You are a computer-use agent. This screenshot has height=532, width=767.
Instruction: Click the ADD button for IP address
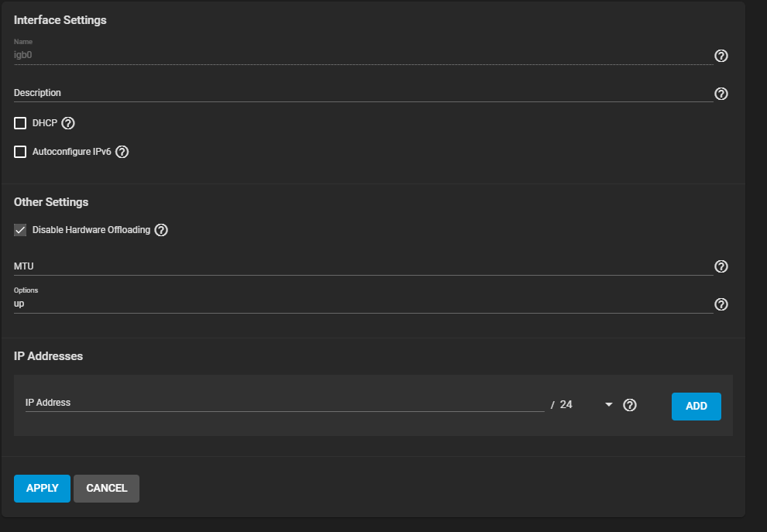tap(696, 406)
